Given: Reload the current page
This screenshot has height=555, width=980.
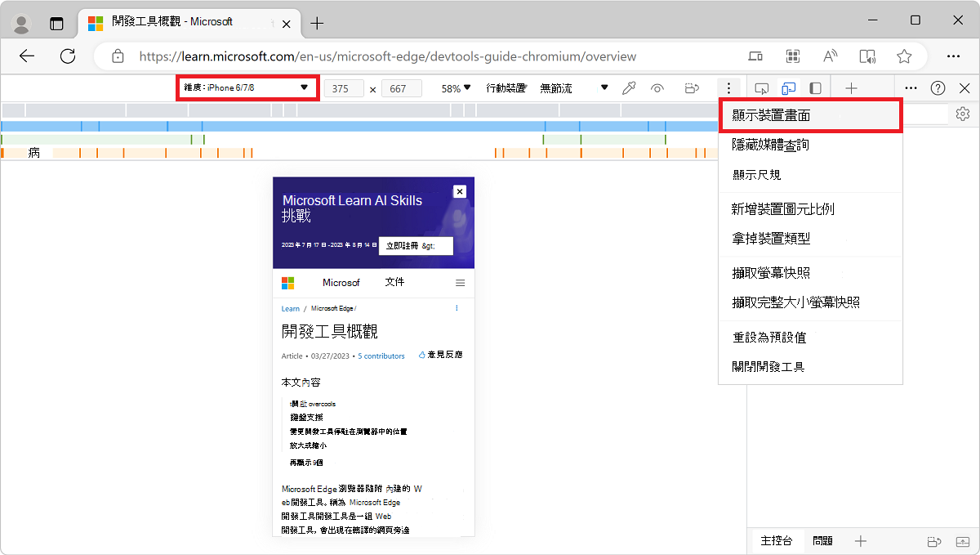Looking at the screenshot, I should coord(68,56).
